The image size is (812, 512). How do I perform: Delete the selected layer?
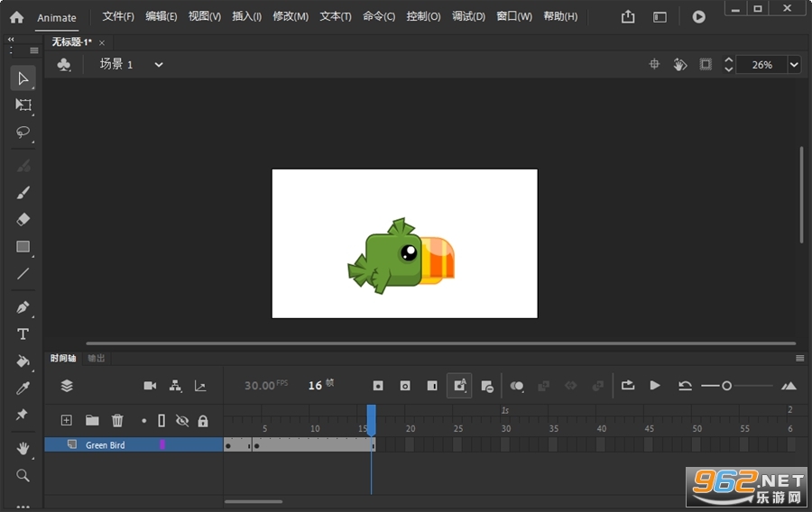pos(117,420)
